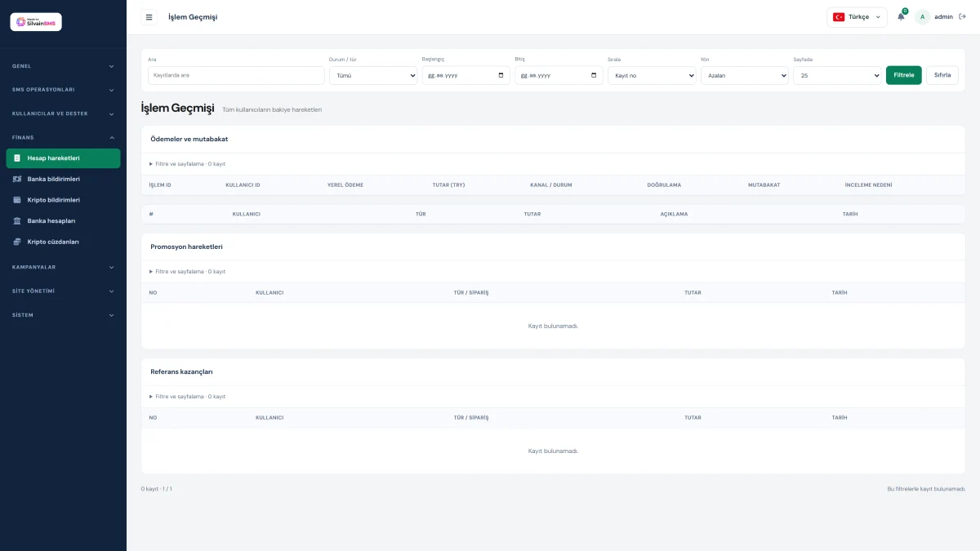980x551 pixels.
Task: Click the İnceleme Nedeni column header
Action: (868, 185)
